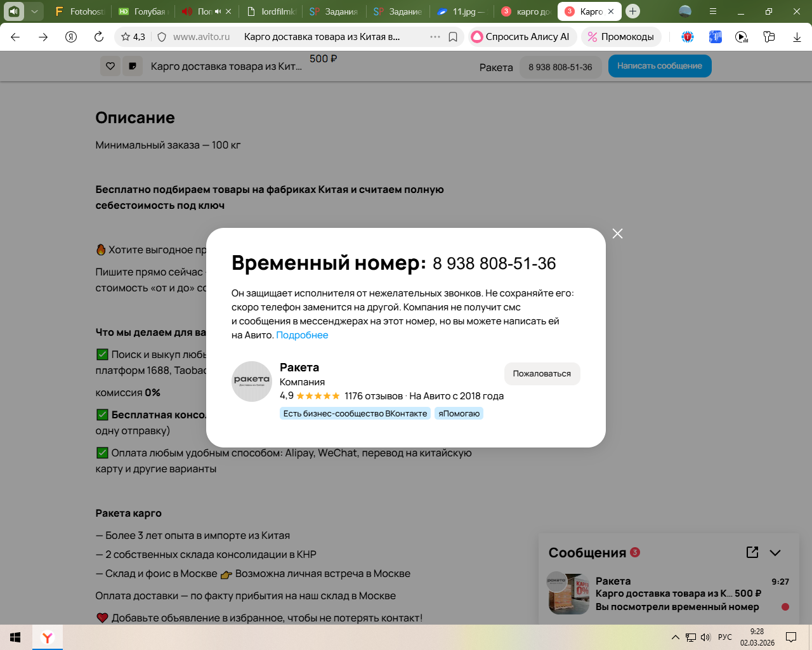Viewport: 812px width, 650px height.
Task: Open the site protection shield icon
Action: click(162, 37)
